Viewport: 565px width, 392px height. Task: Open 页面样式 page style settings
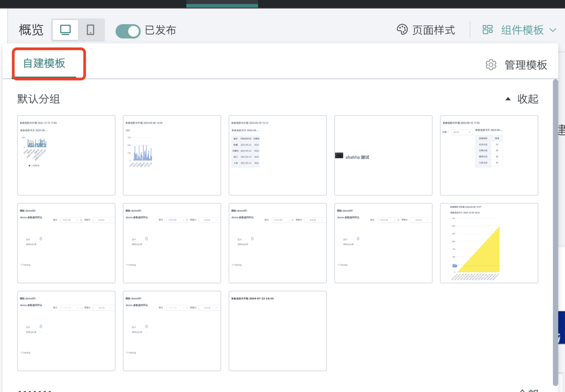pyautogui.click(x=433, y=30)
